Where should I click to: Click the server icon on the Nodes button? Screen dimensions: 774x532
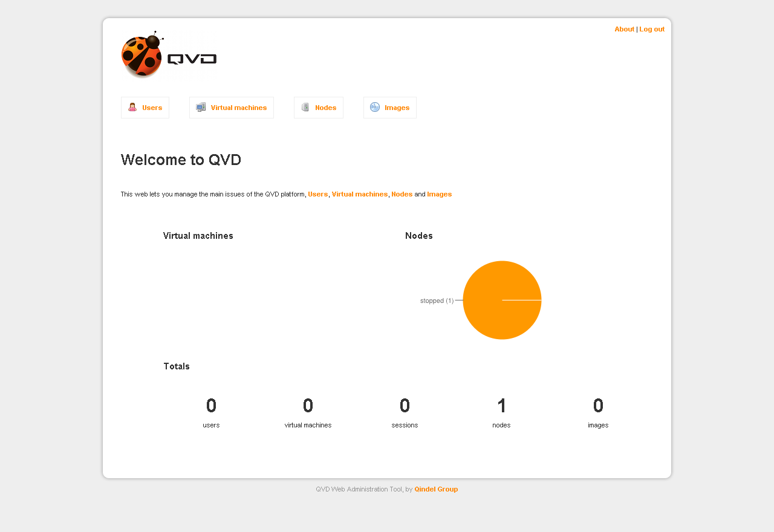[x=305, y=108]
